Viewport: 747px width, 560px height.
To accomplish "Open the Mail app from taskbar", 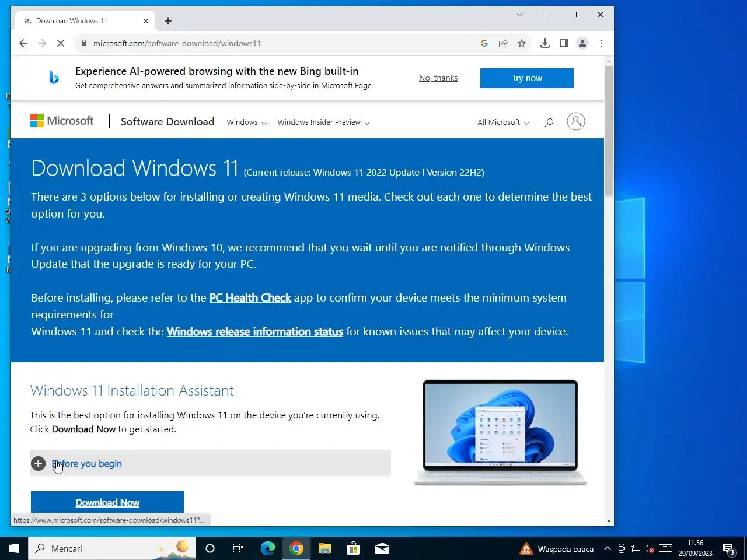I will pos(382,548).
